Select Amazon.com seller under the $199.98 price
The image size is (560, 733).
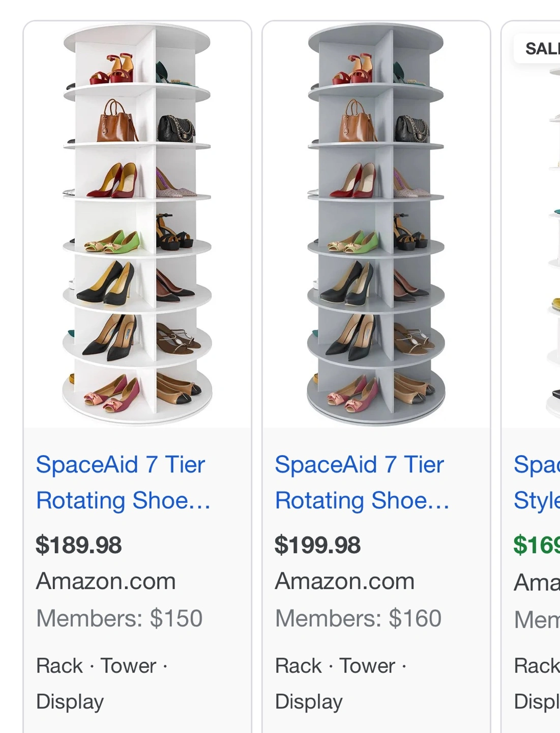(x=345, y=581)
